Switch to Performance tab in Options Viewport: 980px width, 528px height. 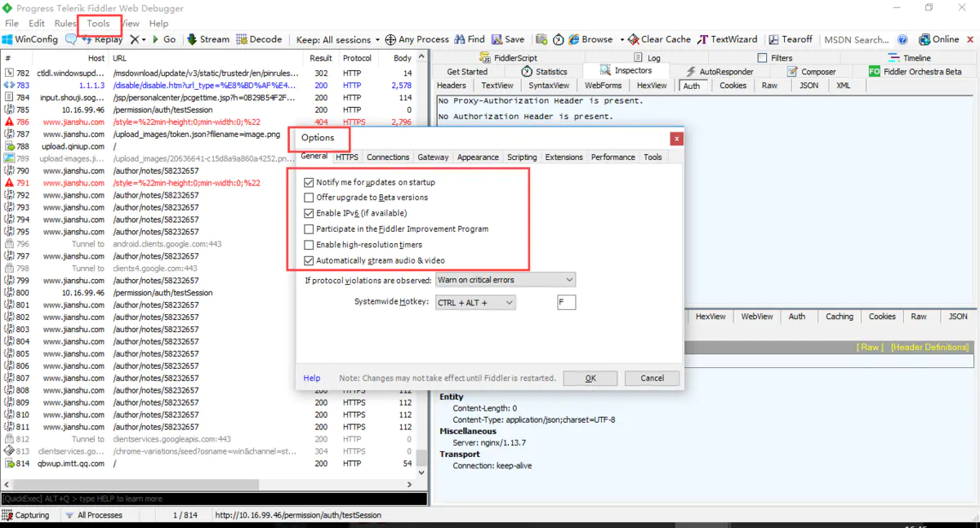(x=613, y=157)
